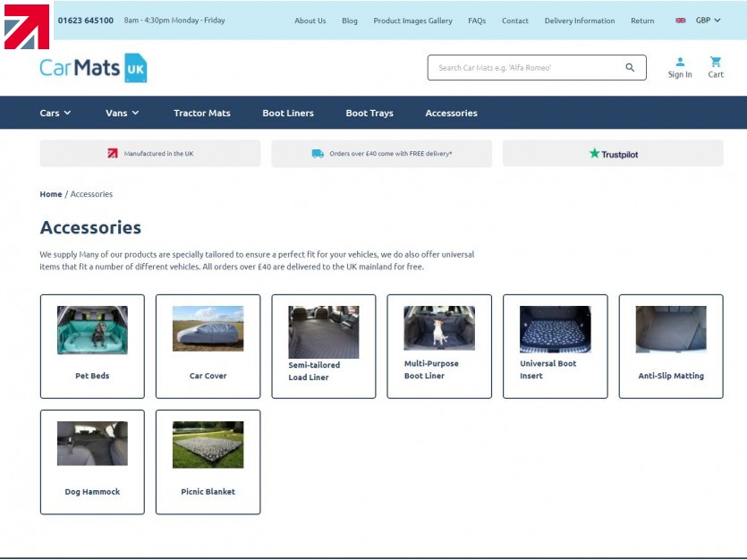
Task: Go to Boot Liners in navigation
Action: click(288, 113)
